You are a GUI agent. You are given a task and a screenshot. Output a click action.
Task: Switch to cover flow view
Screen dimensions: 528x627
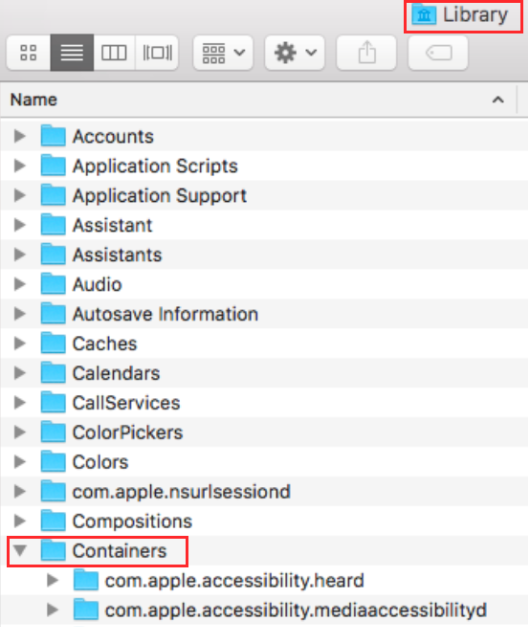coord(157,52)
